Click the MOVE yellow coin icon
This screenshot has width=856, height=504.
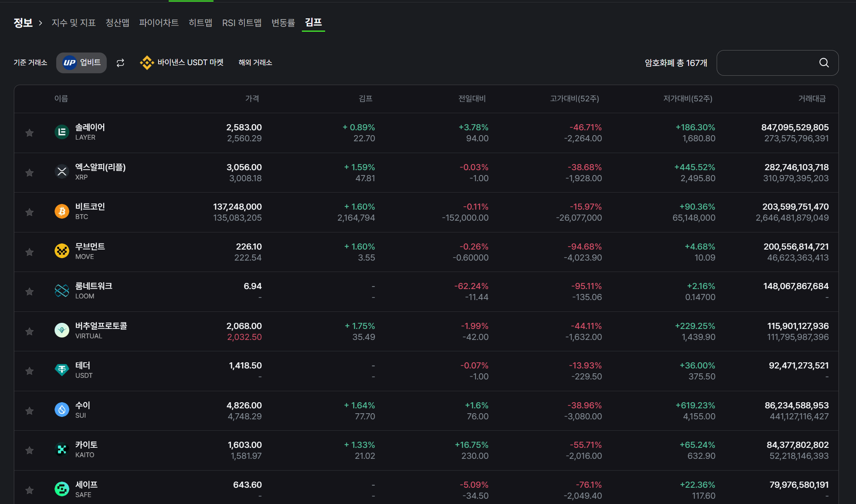(x=62, y=251)
